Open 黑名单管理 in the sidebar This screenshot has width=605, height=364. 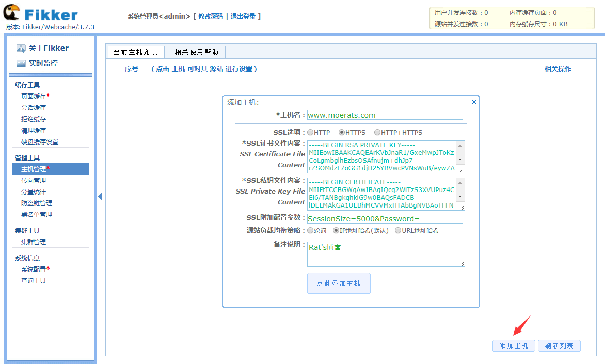coord(37,215)
